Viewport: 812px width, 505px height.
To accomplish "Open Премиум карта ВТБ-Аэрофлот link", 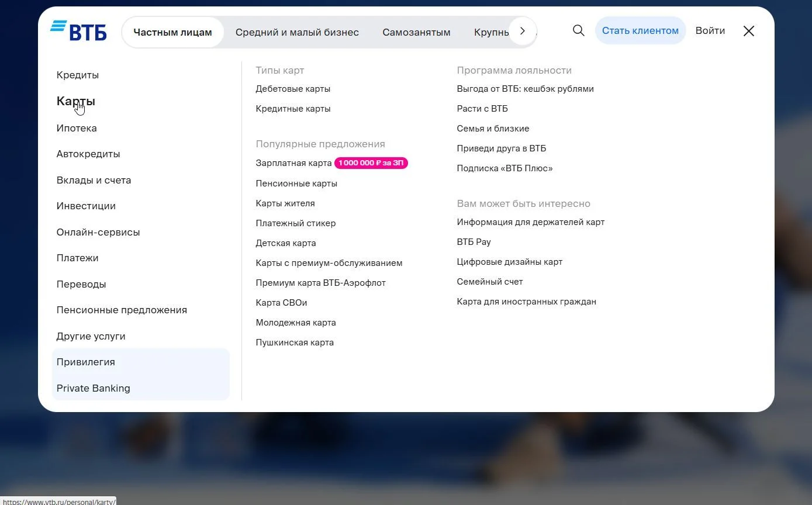I will [x=321, y=283].
